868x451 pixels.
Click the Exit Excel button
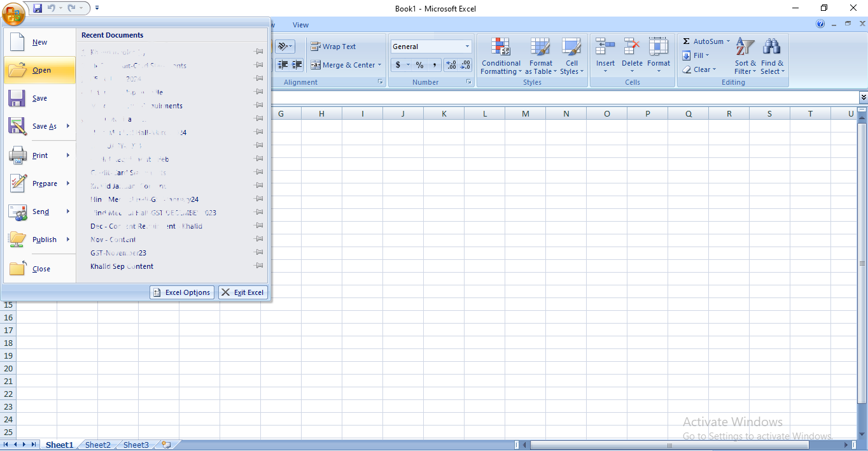tap(243, 292)
